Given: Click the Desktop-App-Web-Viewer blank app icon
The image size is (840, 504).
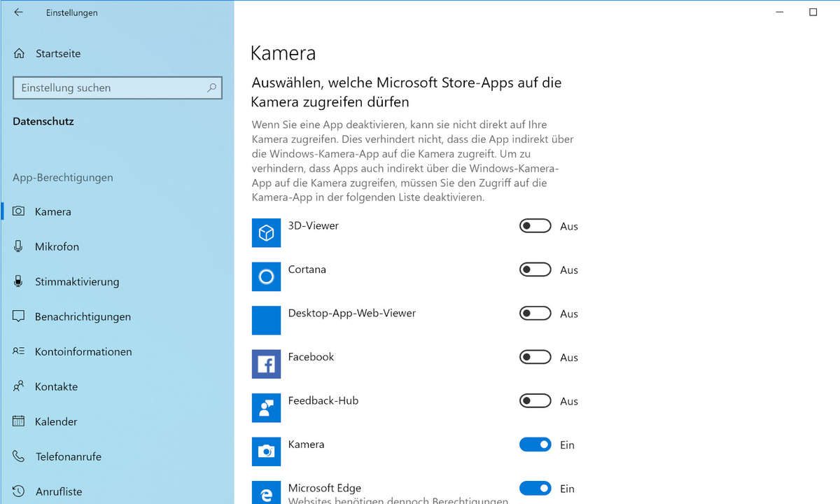Looking at the screenshot, I should click(x=266, y=321).
